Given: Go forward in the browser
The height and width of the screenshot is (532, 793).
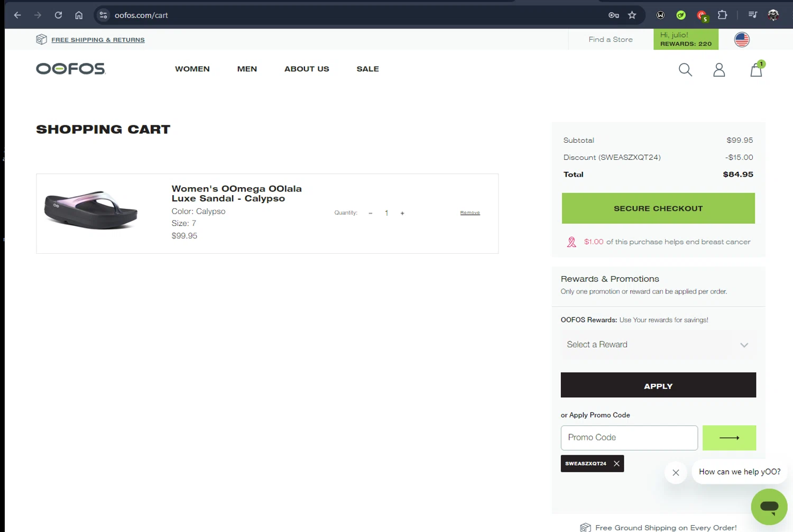Looking at the screenshot, I should [x=38, y=15].
